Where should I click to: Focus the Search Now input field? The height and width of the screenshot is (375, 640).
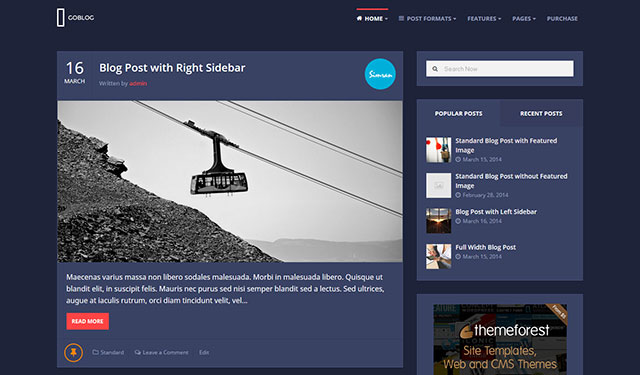click(x=500, y=69)
